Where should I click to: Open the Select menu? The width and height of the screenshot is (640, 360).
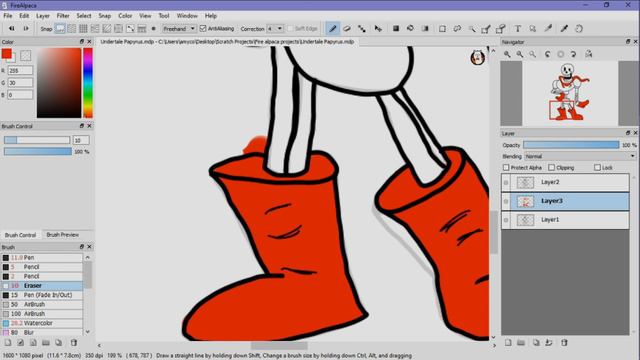tap(84, 16)
